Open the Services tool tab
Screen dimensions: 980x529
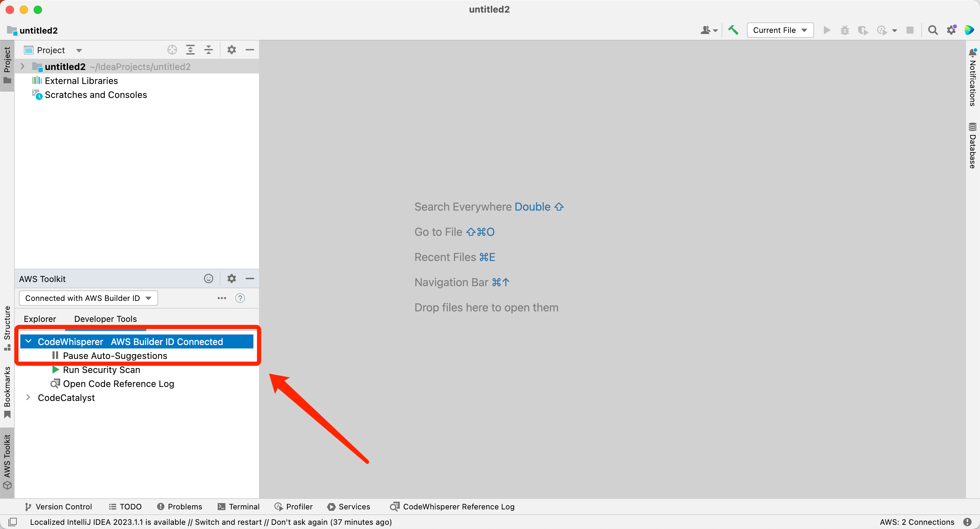click(349, 507)
